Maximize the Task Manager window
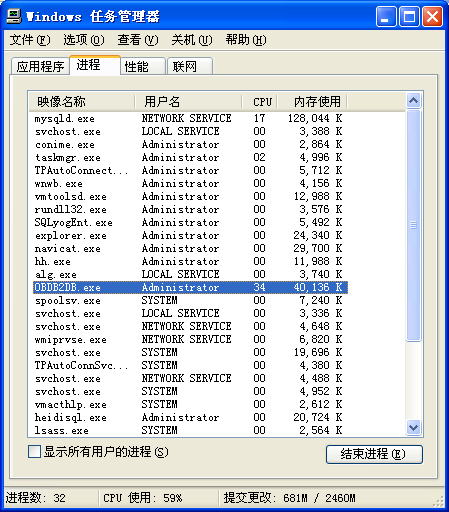The height and width of the screenshot is (512, 449). coord(409,16)
